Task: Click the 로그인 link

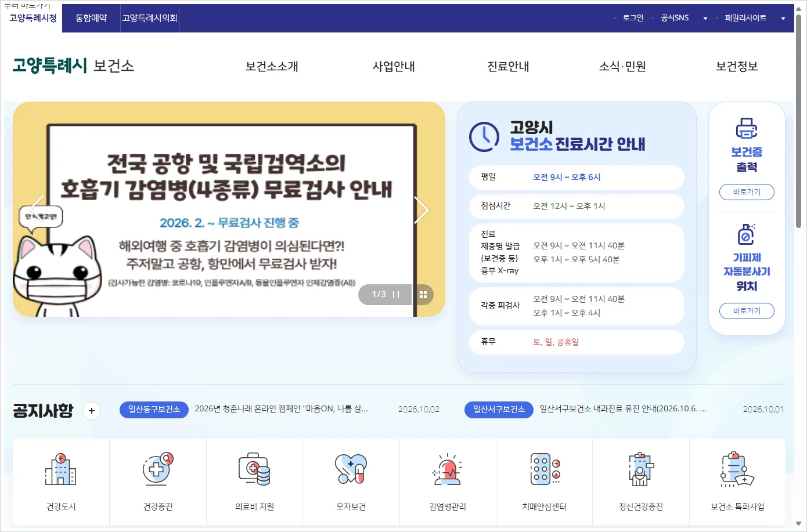Action: [633, 18]
